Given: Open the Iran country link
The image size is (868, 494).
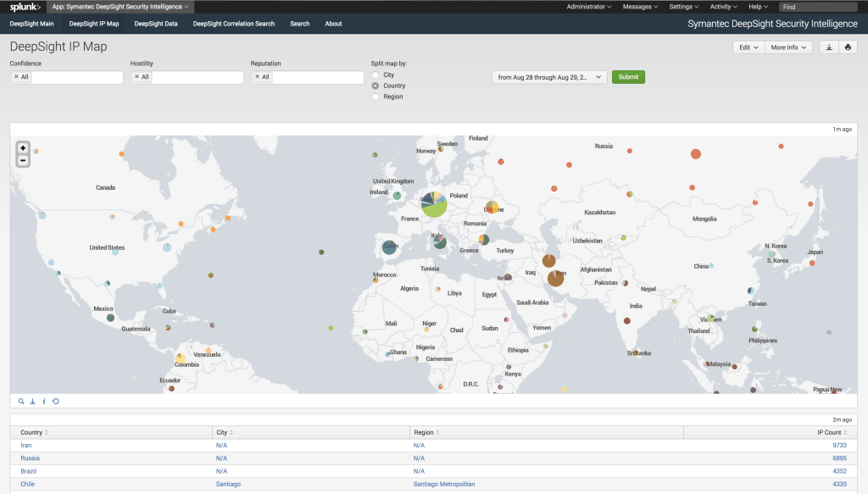Looking at the screenshot, I should (26, 446).
